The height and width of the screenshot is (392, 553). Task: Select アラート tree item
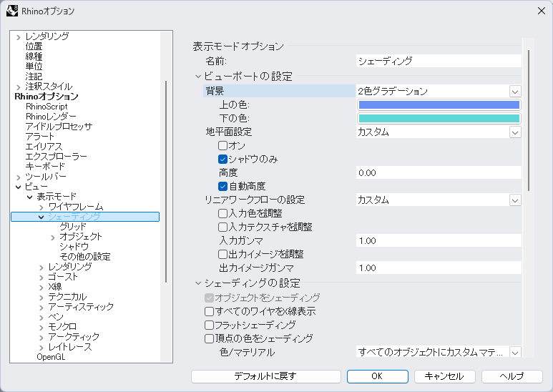[x=39, y=137]
